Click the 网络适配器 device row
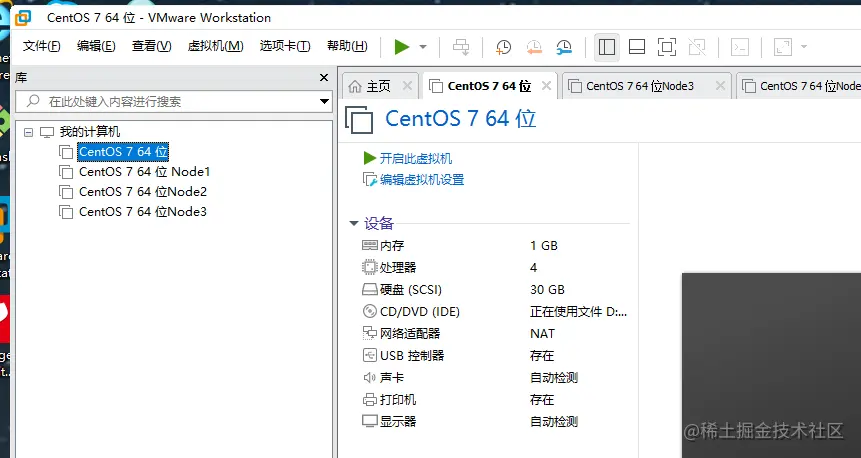Image resolution: width=861 pixels, height=458 pixels. pos(494,333)
